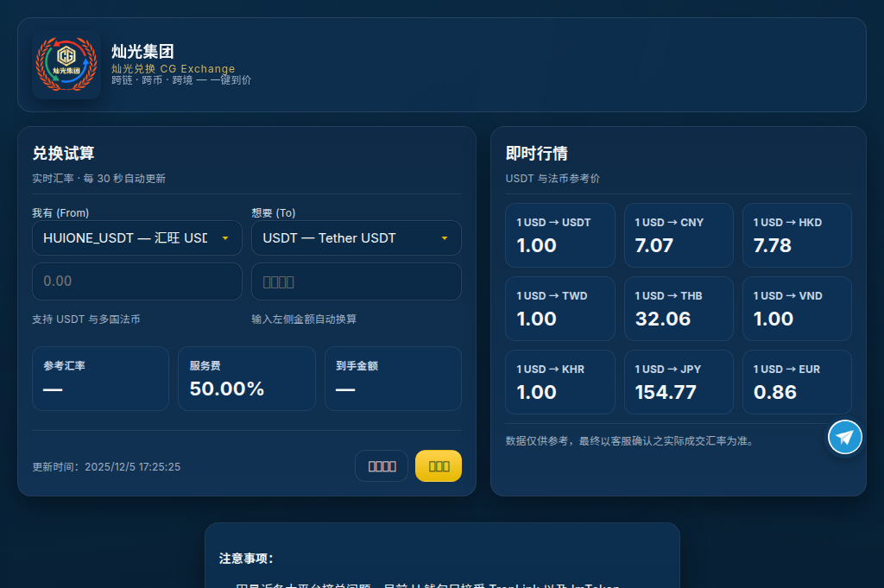Select the 1 USD → USDT rate card

(560, 235)
